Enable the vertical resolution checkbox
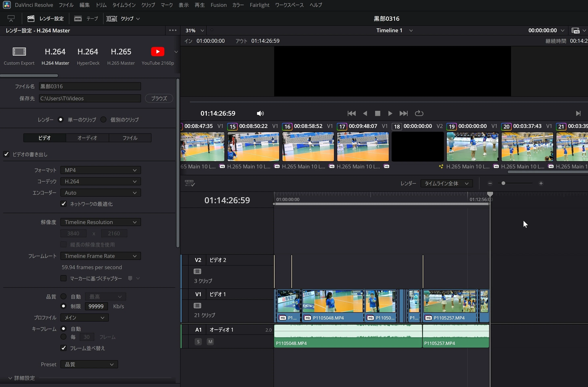 tap(63, 244)
